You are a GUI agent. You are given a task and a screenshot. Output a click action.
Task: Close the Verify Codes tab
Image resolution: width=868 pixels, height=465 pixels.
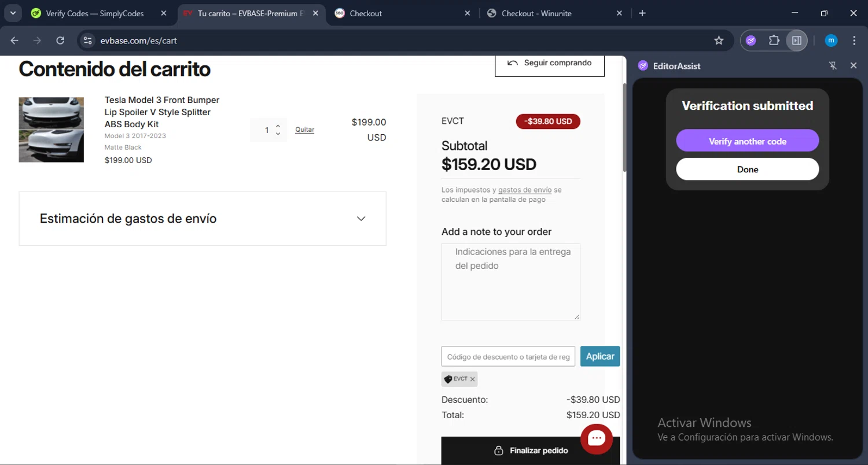click(x=164, y=13)
